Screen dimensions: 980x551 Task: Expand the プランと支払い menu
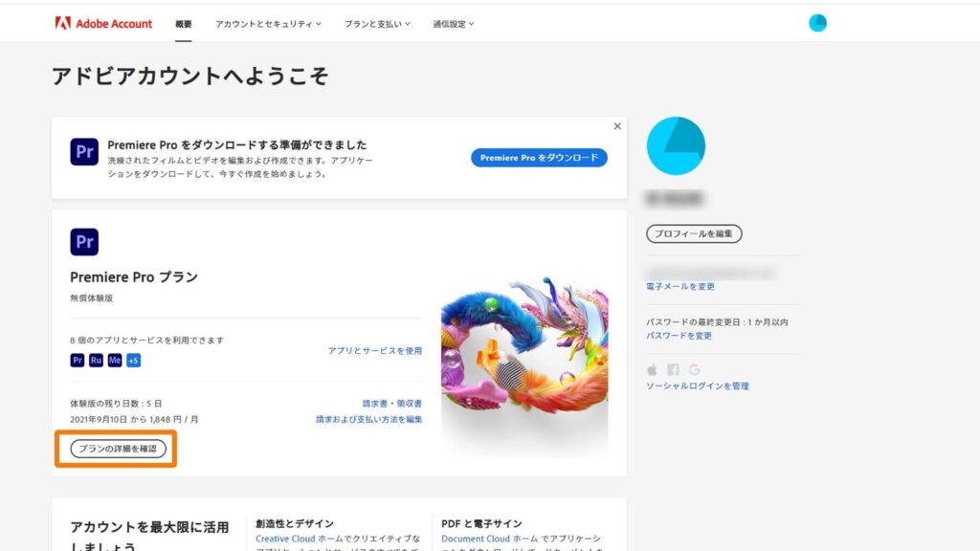pyautogui.click(x=377, y=24)
